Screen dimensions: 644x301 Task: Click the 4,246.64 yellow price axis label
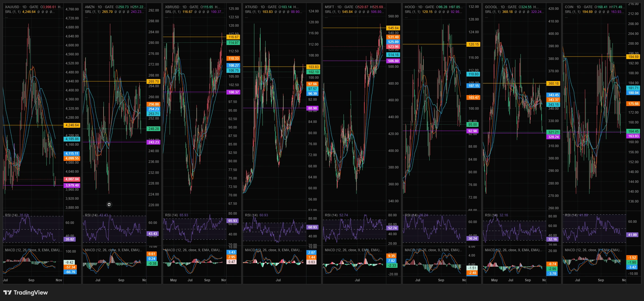(72, 125)
